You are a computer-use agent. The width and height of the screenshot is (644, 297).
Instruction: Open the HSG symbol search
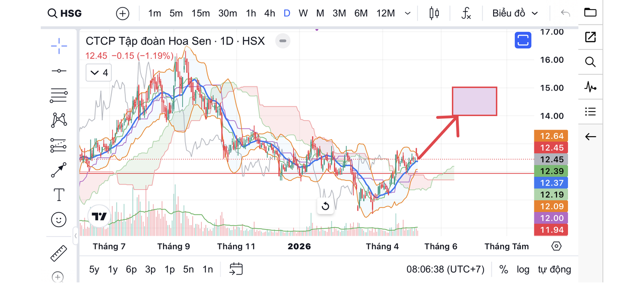[x=64, y=14]
